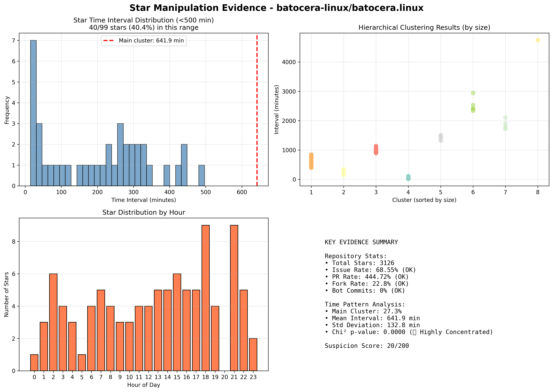Click the '500' tick label on the histogram x-axis
Viewport: 553px width, 392px height.
[206, 192]
